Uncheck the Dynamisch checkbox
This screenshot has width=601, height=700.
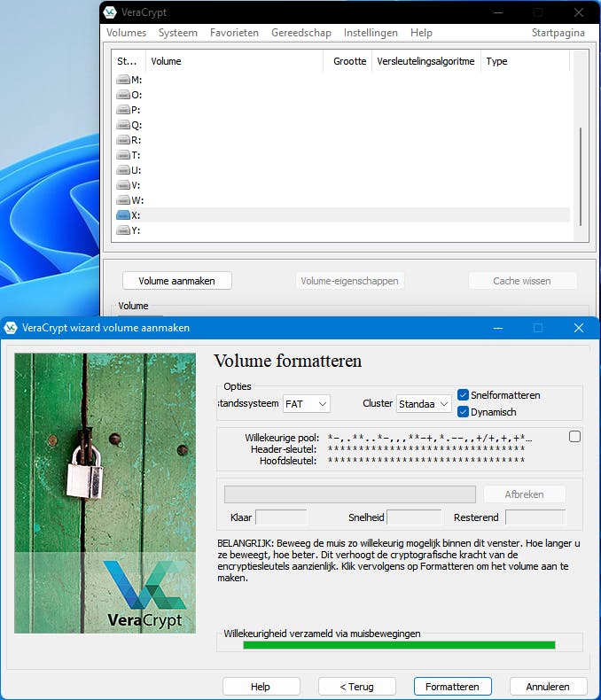click(x=463, y=412)
